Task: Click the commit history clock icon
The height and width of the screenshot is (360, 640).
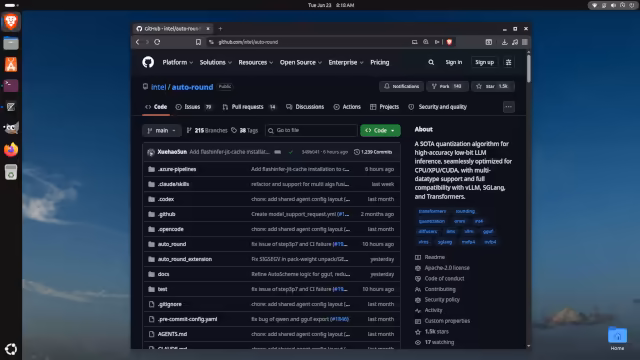Action: pos(357,152)
